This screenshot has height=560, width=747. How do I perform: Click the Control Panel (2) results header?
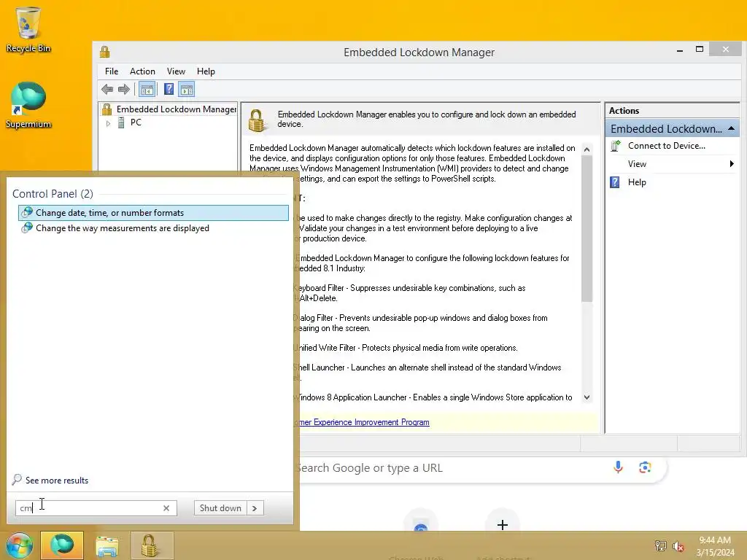[53, 194]
